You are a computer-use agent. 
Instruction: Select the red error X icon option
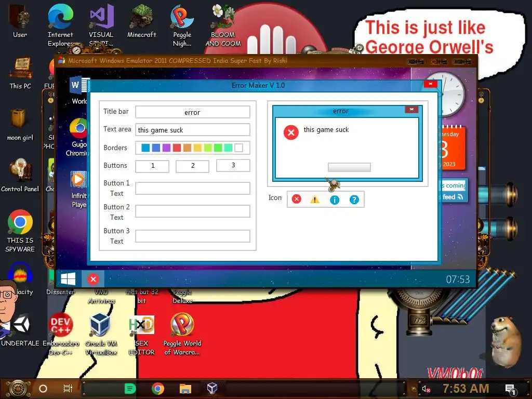click(297, 199)
